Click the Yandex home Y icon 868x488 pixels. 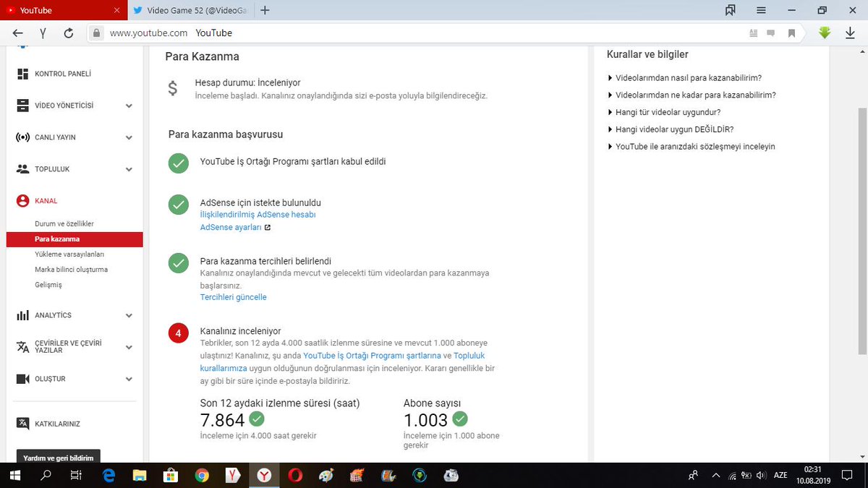tap(43, 33)
